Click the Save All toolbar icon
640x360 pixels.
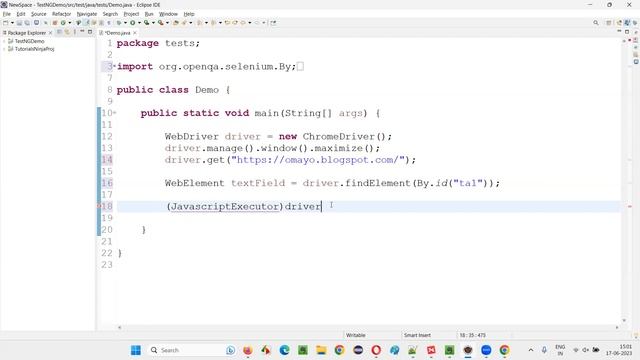point(27,23)
